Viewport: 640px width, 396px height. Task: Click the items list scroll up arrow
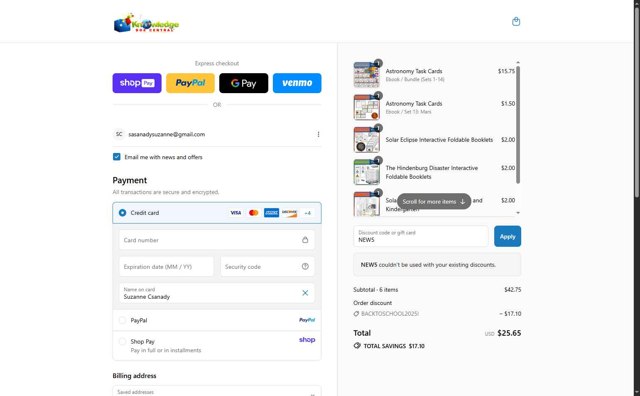[518, 62]
